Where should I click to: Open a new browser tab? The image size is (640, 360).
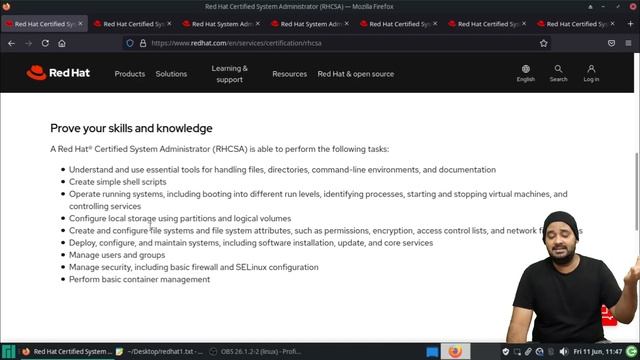pos(630,24)
